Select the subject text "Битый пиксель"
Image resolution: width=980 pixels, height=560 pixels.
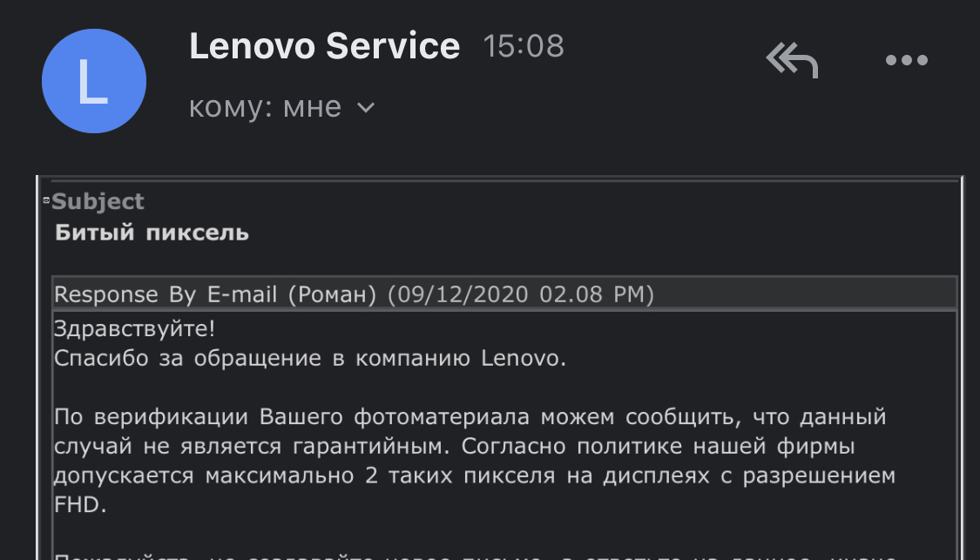152,233
